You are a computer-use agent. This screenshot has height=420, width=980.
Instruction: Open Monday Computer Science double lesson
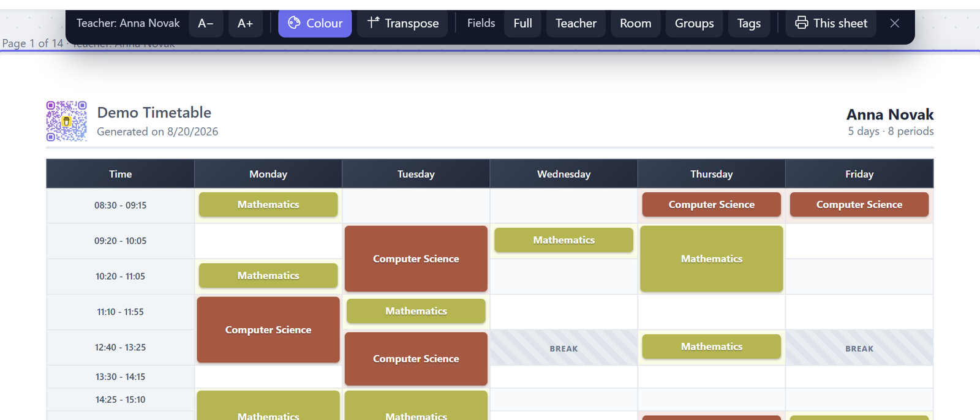[x=268, y=330]
